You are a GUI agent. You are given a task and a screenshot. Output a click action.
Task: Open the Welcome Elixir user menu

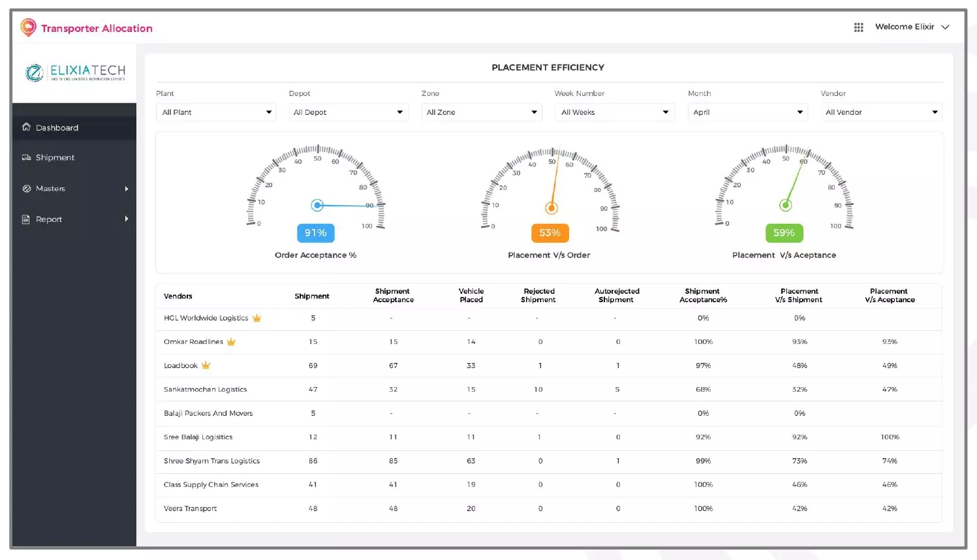click(x=912, y=27)
